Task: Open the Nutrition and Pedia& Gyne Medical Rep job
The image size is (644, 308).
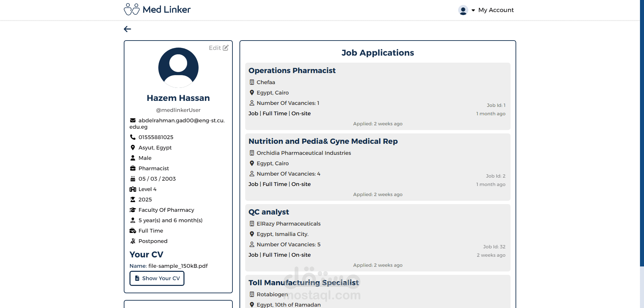Action: pyautogui.click(x=323, y=141)
